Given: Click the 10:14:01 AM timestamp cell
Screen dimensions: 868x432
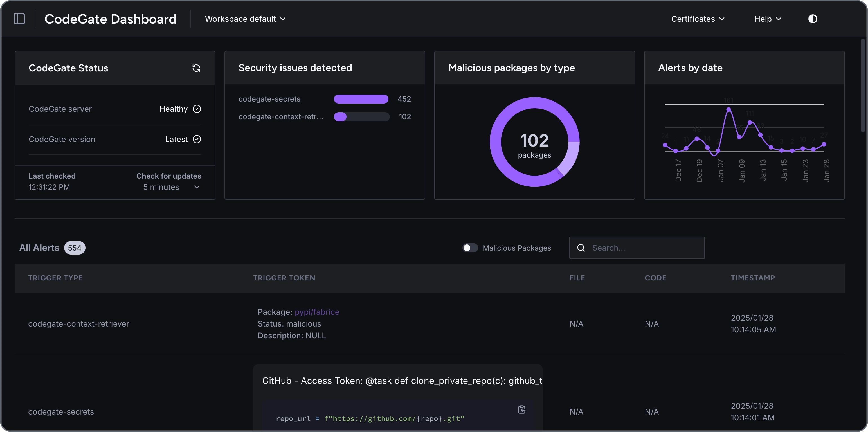Looking at the screenshot, I should coord(752,412).
